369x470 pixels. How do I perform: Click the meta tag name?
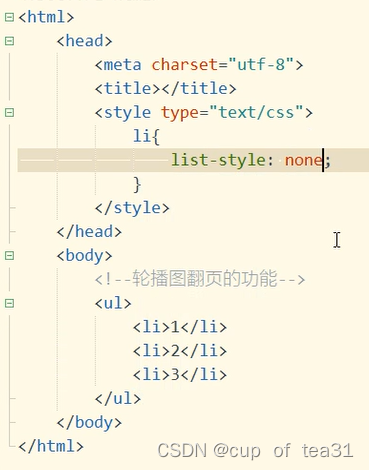(x=123, y=65)
